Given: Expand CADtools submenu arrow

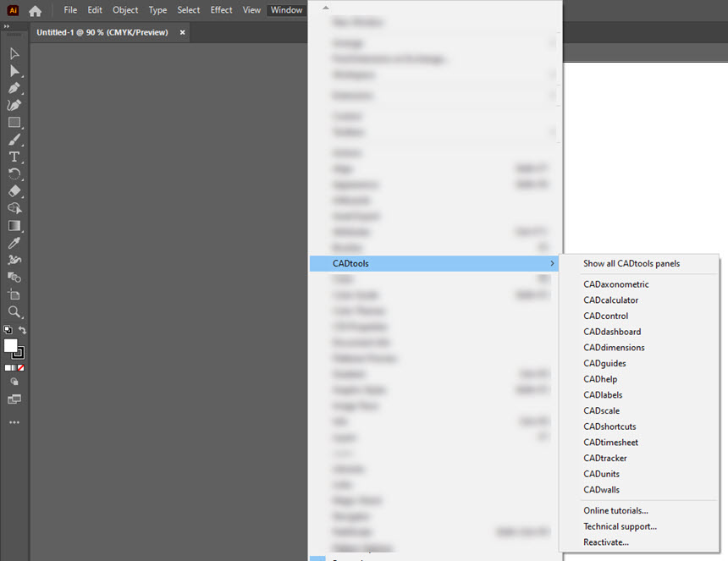Looking at the screenshot, I should [x=552, y=263].
